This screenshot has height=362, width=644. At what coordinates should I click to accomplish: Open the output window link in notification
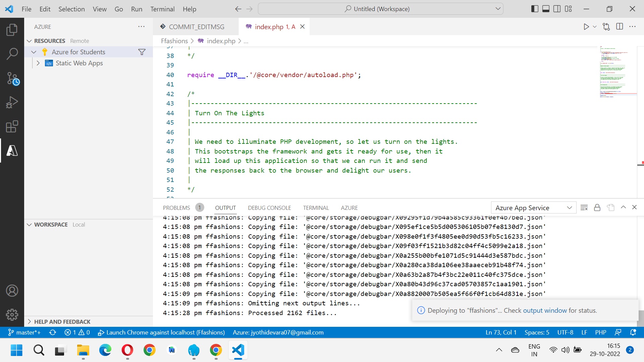pyautogui.click(x=545, y=310)
